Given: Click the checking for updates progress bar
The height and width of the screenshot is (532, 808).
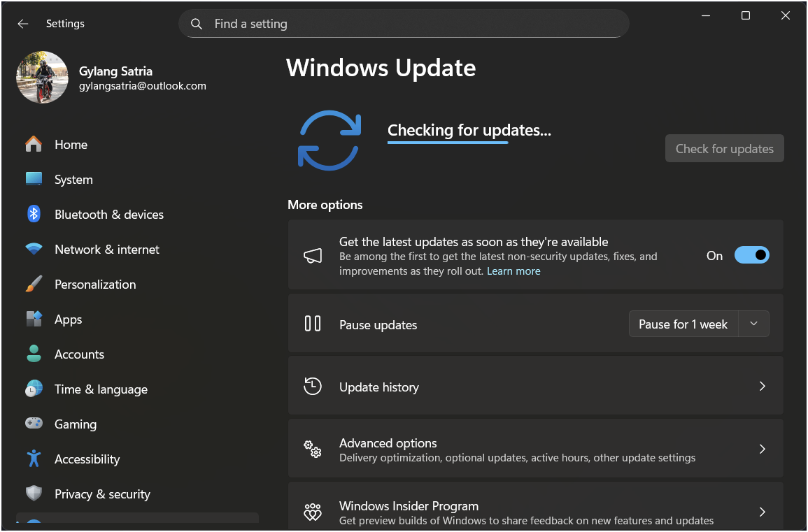Looking at the screenshot, I should pyautogui.click(x=448, y=143).
